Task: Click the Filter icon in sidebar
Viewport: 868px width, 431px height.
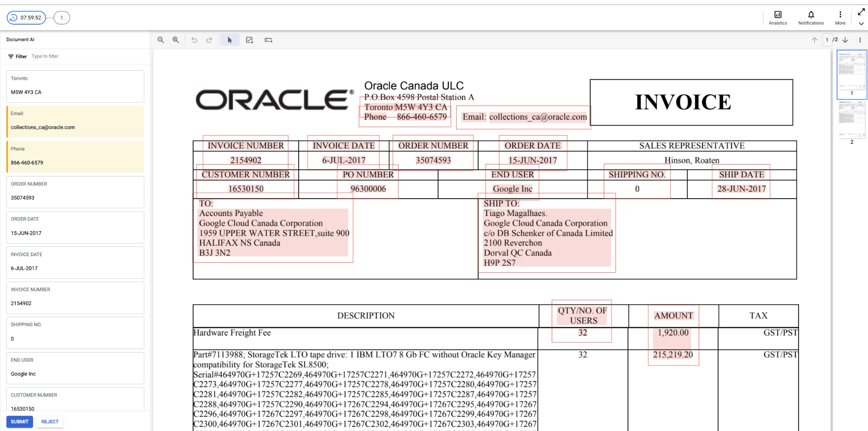Action: point(11,56)
